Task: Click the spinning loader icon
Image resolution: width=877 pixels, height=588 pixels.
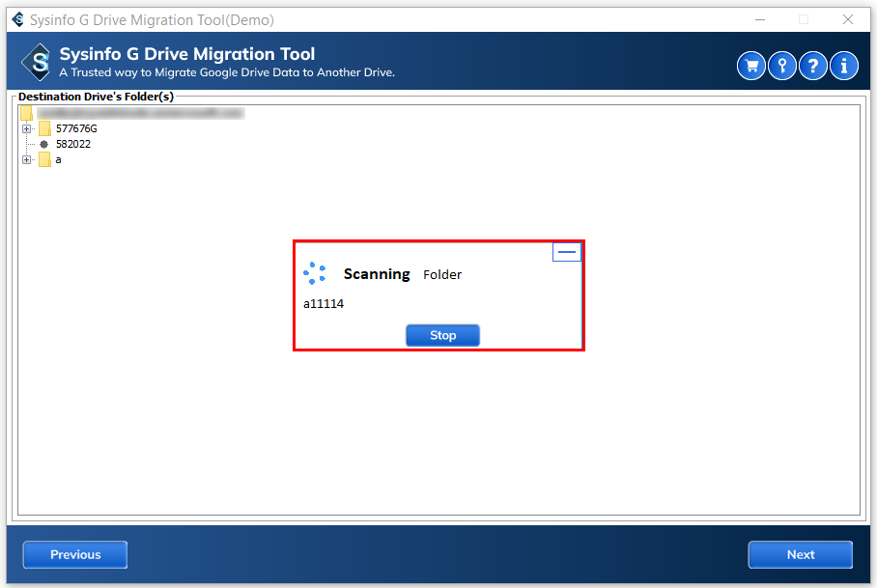Action: pos(314,273)
